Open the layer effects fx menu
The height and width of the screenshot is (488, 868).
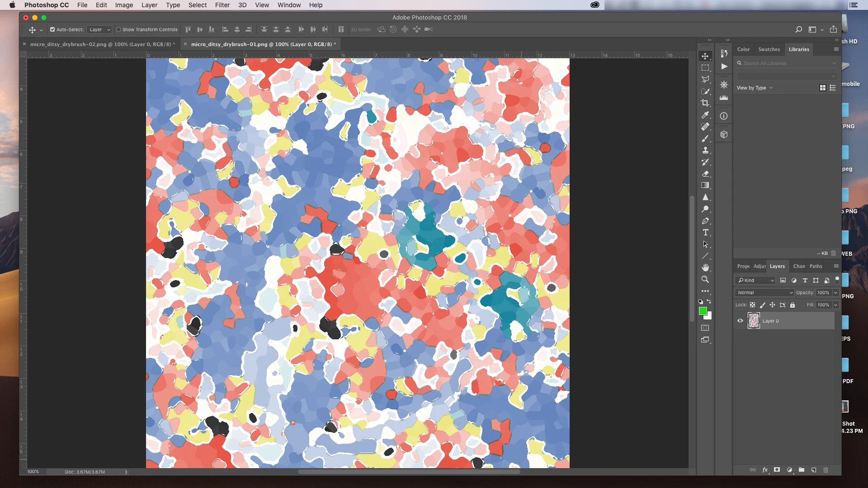coord(765,470)
